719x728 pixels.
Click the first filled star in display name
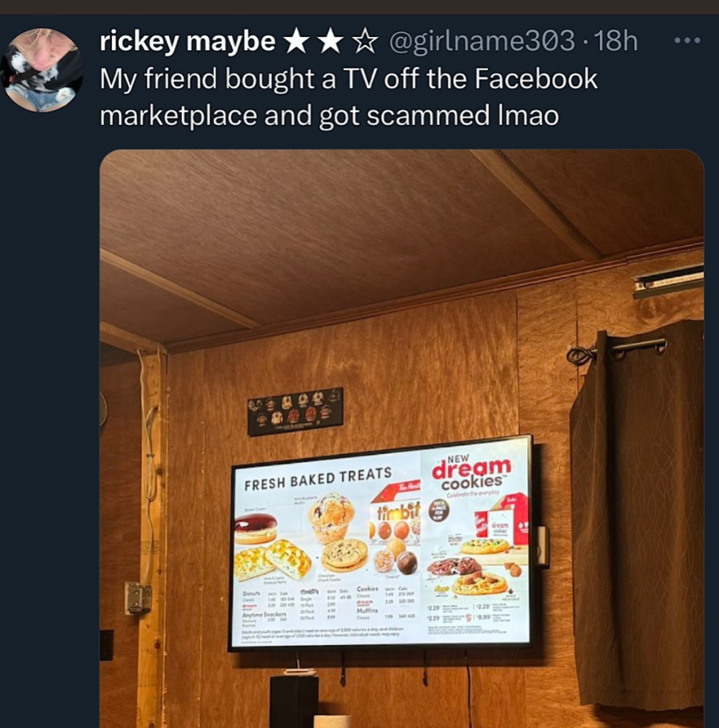[296, 41]
